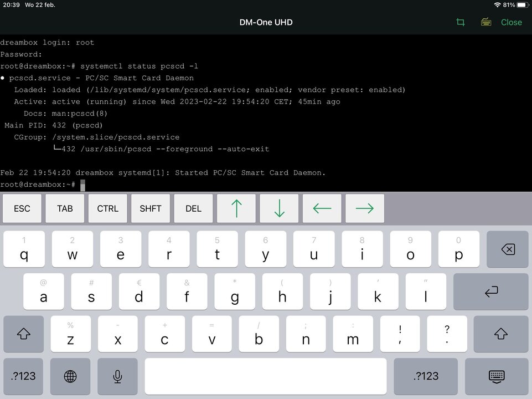Toggle the CTRL modifier key
532x399 pixels.
pos(107,208)
